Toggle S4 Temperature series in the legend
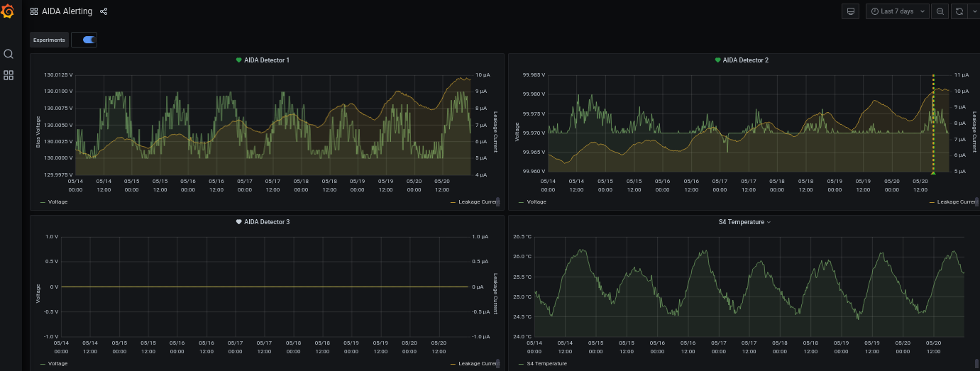 546,364
